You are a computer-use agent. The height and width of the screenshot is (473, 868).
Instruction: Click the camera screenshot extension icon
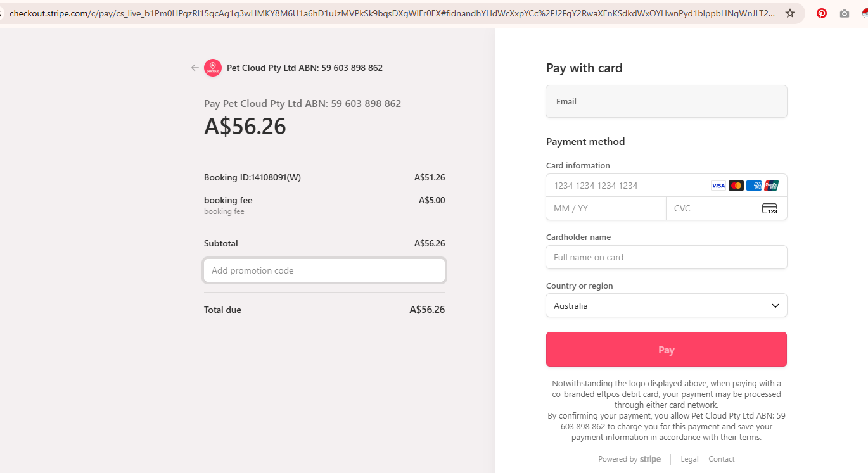tap(845, 13)
